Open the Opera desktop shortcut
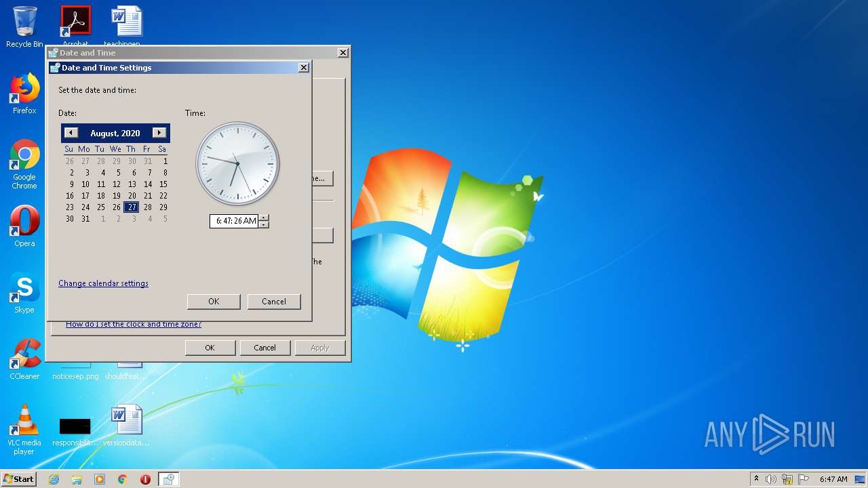Screen dimensions: 868x488 24,226
